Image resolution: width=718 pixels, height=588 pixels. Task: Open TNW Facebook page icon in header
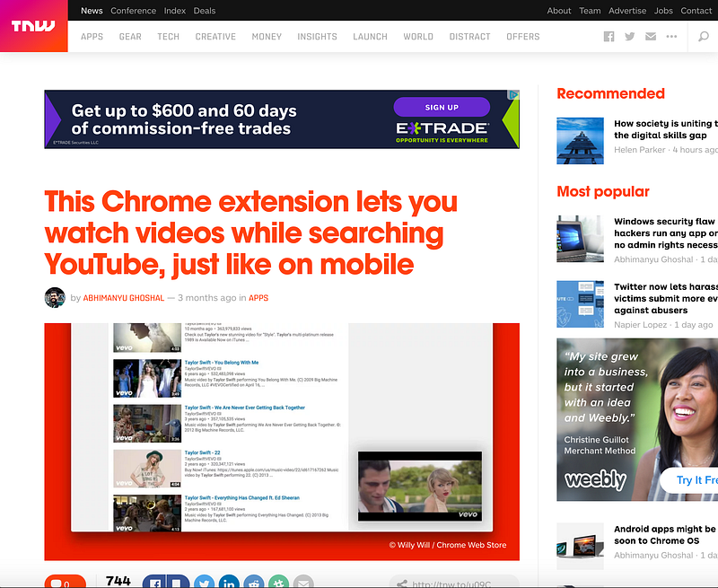[x=609, y=37]
